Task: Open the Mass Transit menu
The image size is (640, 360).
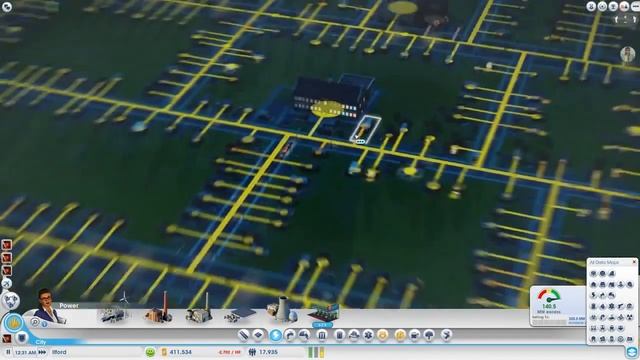Action: (x=415, y=336)
